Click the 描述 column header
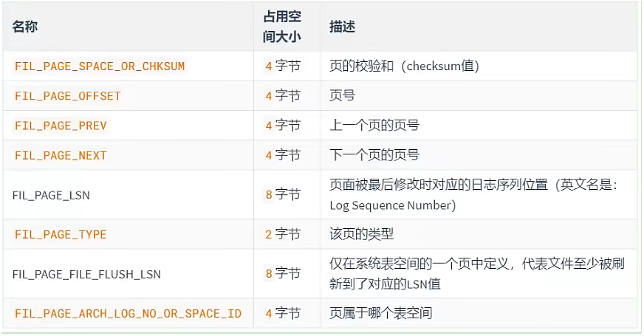 tap(342, 27)
